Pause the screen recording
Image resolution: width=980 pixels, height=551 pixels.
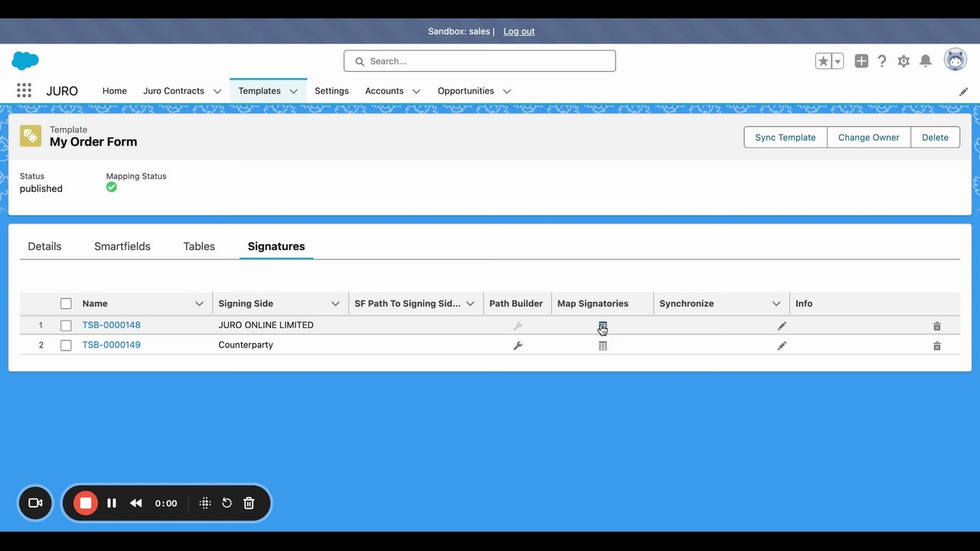pyautogui.click(x=112, y=503)
